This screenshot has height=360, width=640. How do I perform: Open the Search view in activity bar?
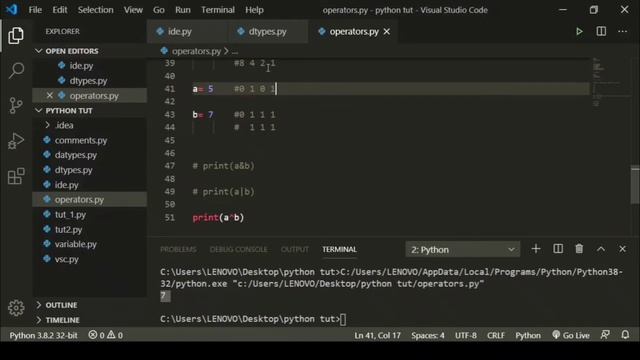click(16, 70)
